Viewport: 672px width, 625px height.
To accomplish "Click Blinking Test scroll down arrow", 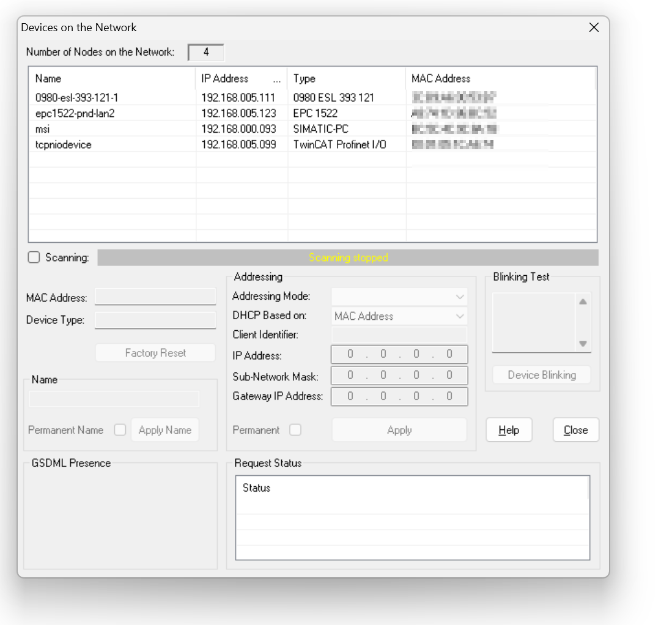I will (583, 343).
